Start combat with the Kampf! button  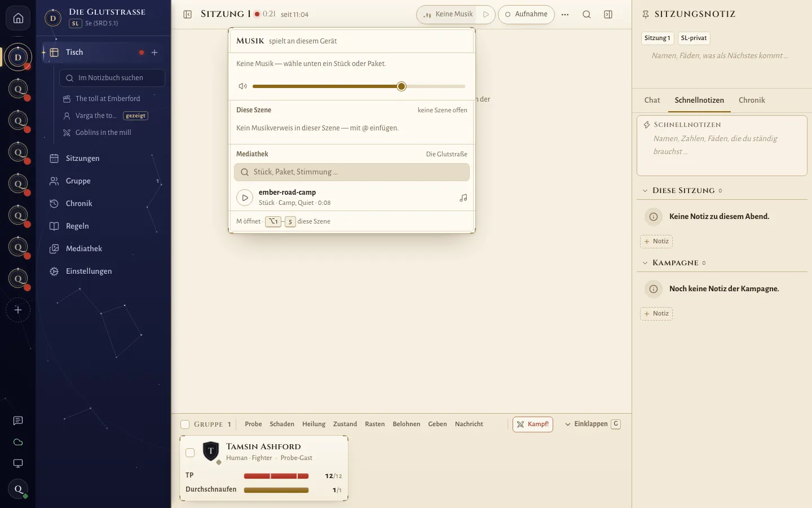tap(533, 424)
